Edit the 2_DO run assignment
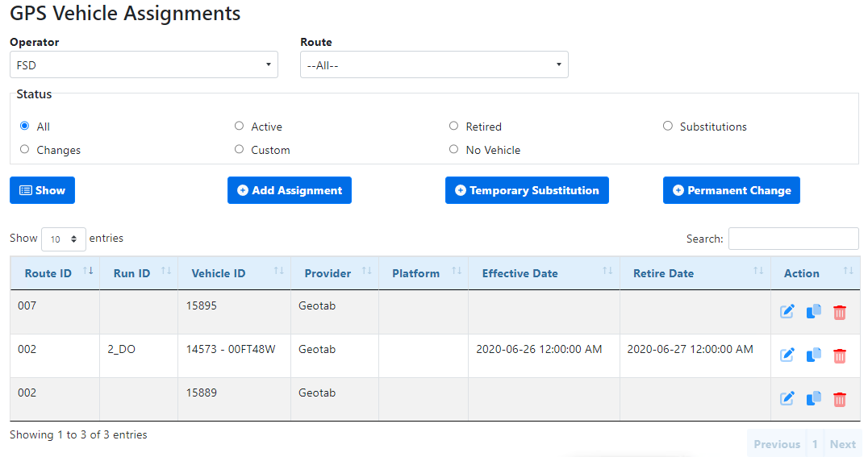868x457 pixels. (787, 355)
